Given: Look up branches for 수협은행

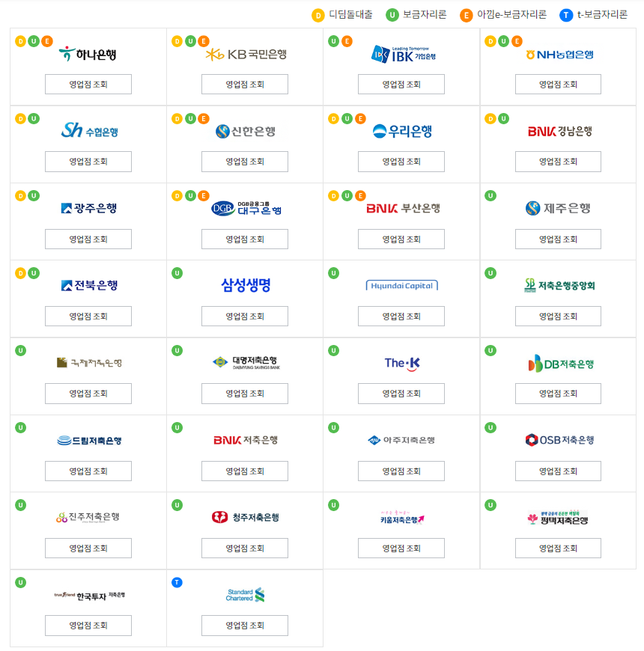Looking at the screenshot, I should [x=88, y=162].
